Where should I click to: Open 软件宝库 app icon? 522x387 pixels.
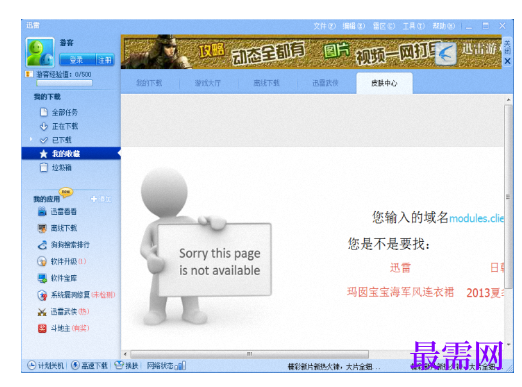point(42,278)
